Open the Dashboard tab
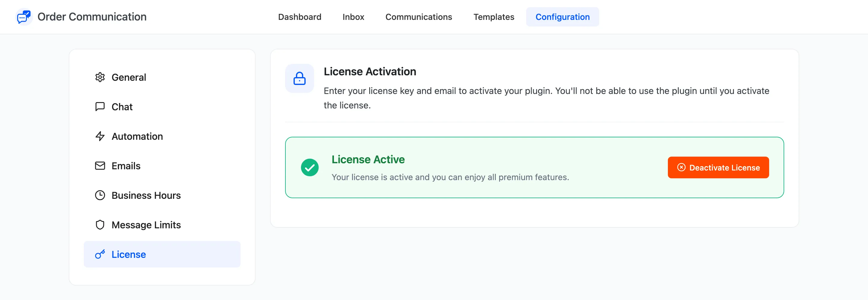This screenshot has width=868, height=300. [x=300, y=17]
